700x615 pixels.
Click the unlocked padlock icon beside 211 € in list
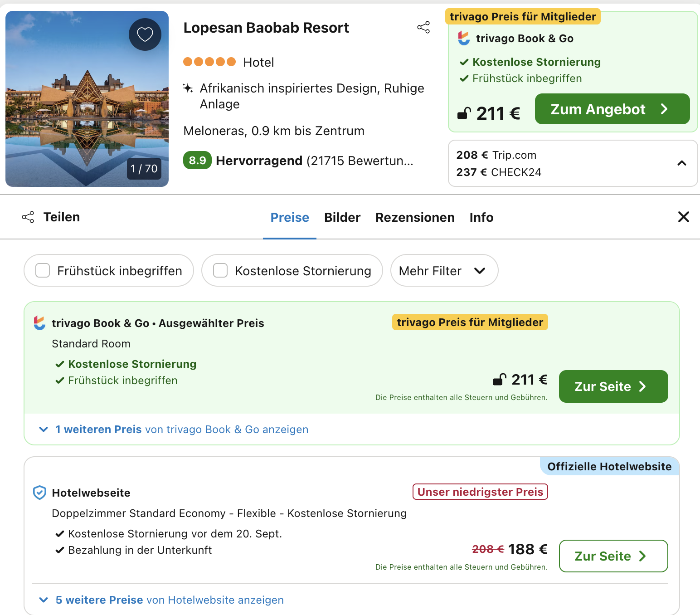pos(499,379)
